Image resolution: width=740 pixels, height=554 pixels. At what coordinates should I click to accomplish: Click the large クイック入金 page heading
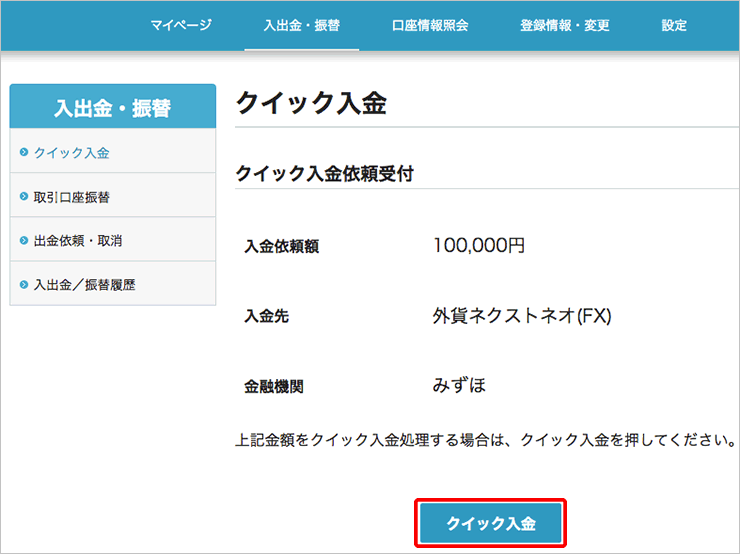coord(310,104)
